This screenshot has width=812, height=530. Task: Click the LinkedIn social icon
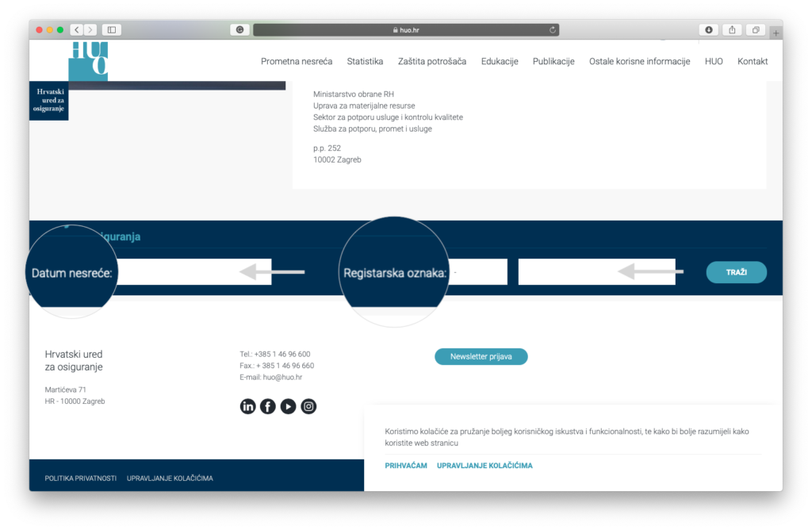pyautogui.click(x=247, y=406)
